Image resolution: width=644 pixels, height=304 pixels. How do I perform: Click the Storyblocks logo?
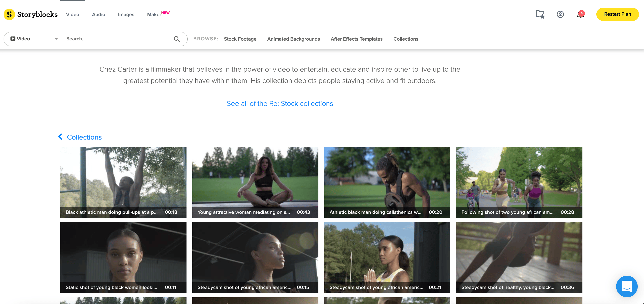pyautogui.click(x=31, y=14)
